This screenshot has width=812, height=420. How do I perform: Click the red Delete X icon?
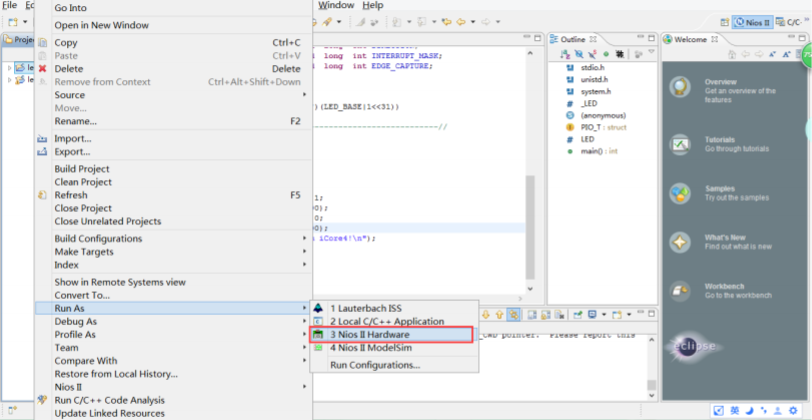pyautogui.click(x=42, y=69)
